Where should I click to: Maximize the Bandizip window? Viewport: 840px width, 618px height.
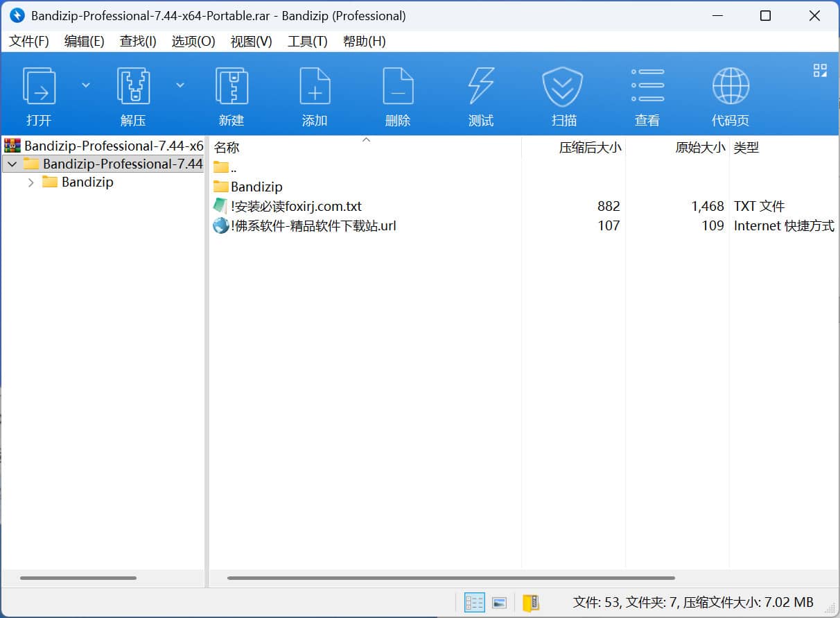coord(765,16)
